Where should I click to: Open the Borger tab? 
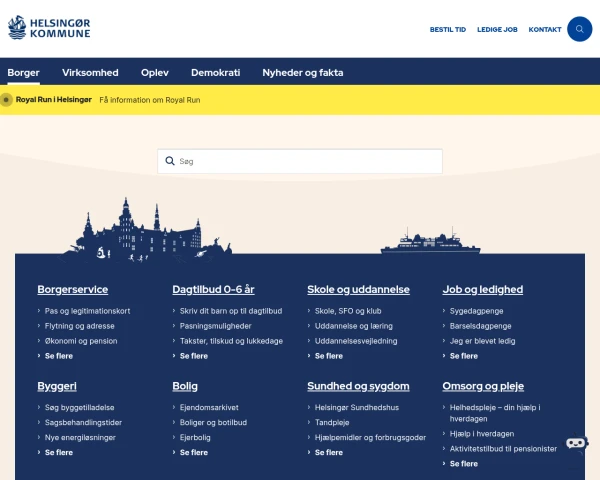23,72
